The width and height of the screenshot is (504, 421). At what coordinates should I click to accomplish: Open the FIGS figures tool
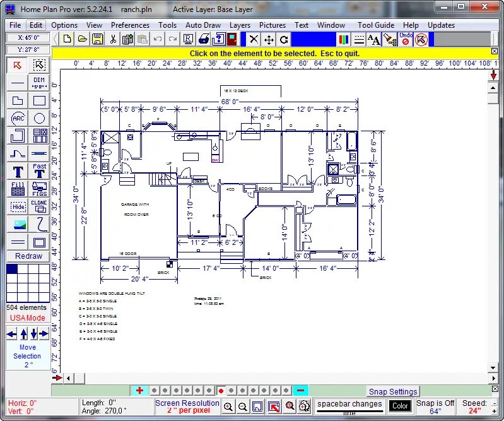[39, 189]
